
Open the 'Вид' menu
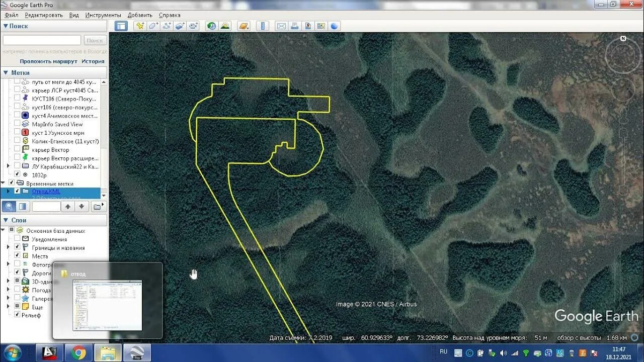click(x=74, y=15)
